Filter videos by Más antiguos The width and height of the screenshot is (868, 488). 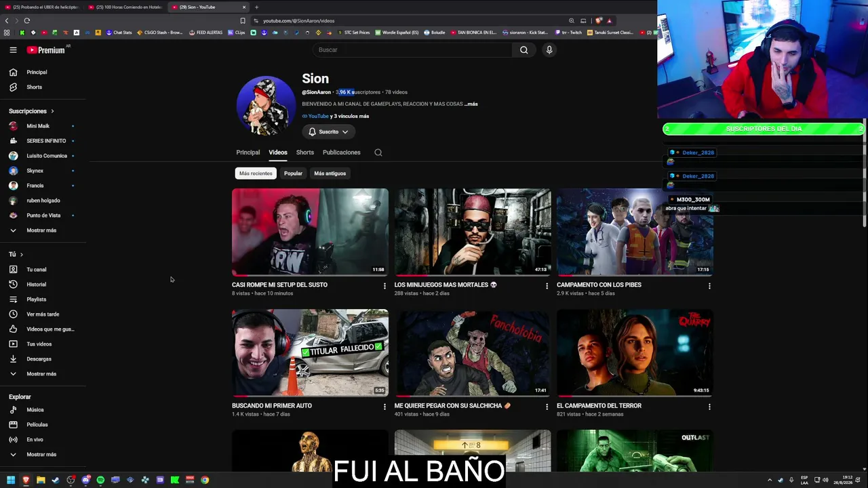tap(330, 174)
